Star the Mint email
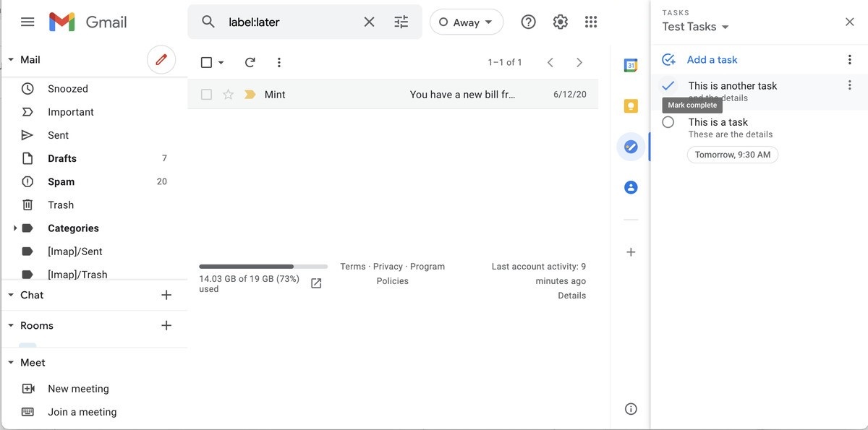The image size is (868, 430). click(228, 95)
